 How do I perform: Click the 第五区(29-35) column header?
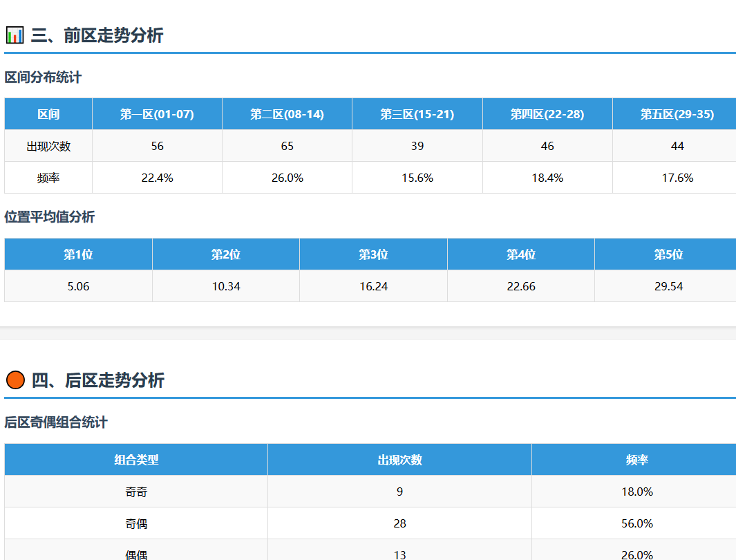click(x=677, y=114)
